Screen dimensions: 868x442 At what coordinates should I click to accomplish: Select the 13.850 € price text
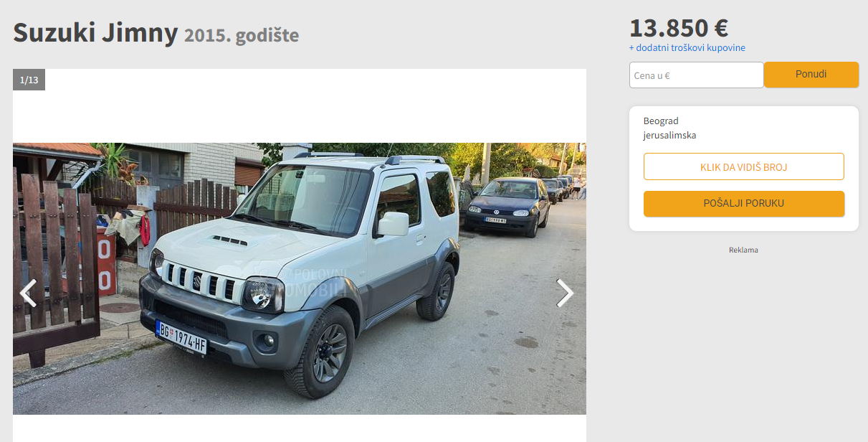point(679,27)
